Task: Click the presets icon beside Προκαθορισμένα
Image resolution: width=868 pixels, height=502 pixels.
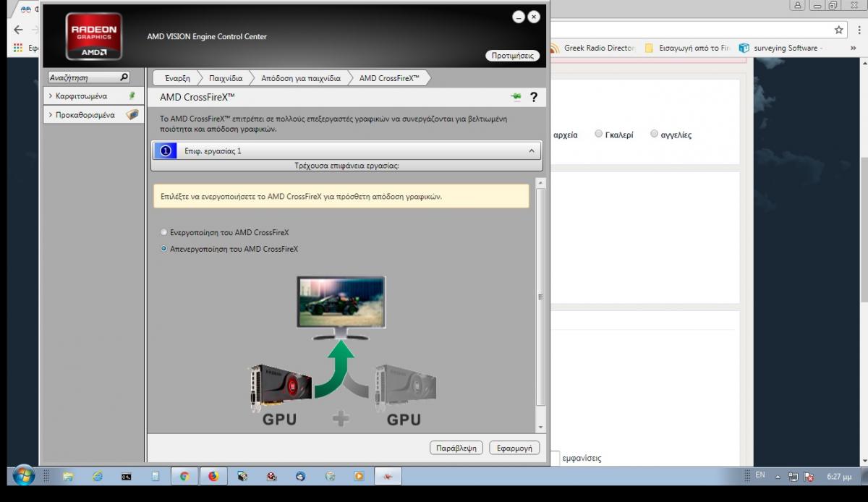Action: point(132,114)
